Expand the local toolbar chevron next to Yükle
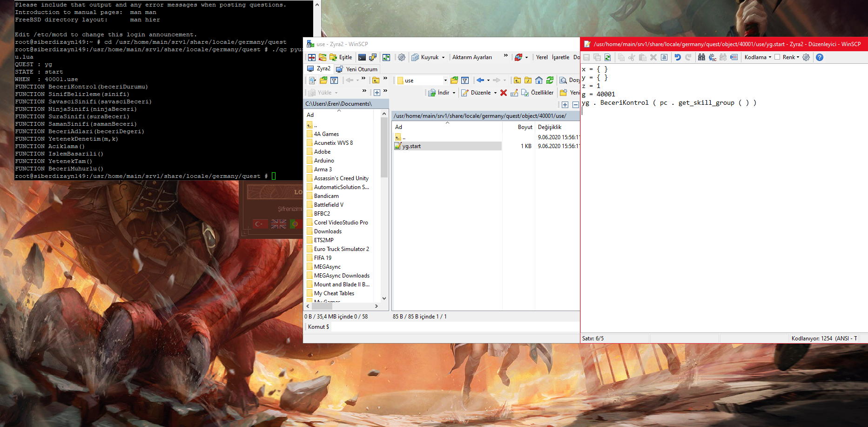 click(364, 91)
